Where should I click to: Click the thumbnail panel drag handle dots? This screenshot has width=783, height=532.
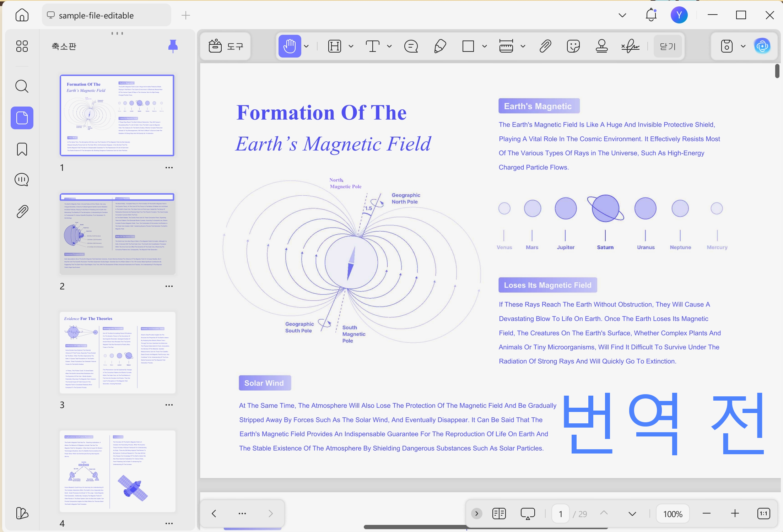tap(117, 33)
